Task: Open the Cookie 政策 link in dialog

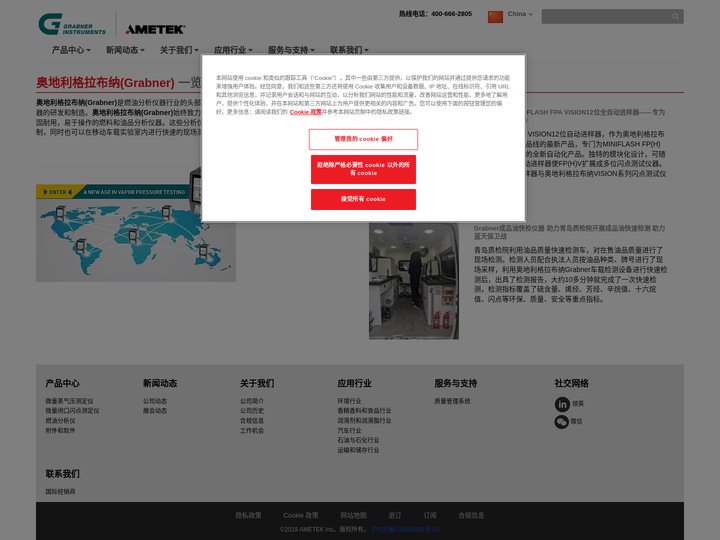Action: click(x=305, y=112)
